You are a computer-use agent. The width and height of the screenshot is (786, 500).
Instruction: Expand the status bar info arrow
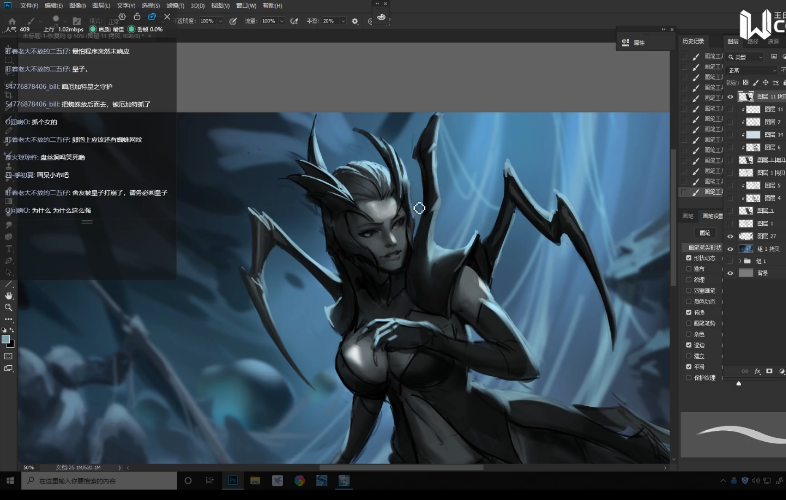coord(119,467)
